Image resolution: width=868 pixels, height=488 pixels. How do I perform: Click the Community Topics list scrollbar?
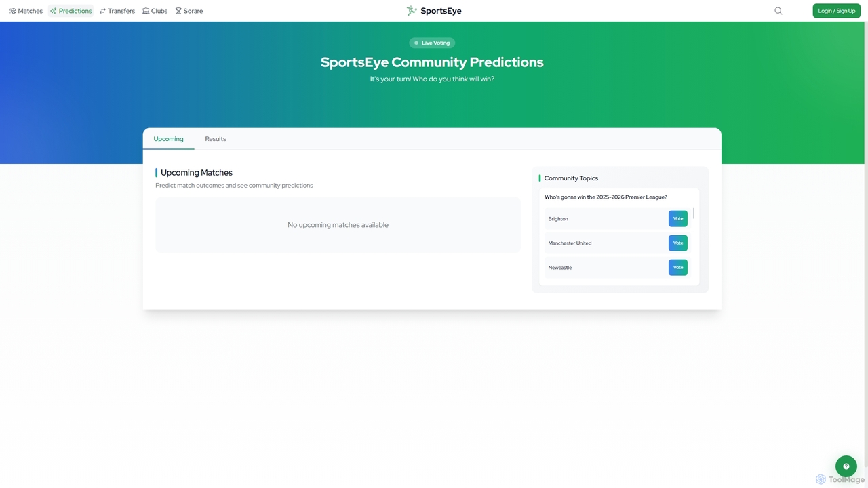(x=693, y=213)
